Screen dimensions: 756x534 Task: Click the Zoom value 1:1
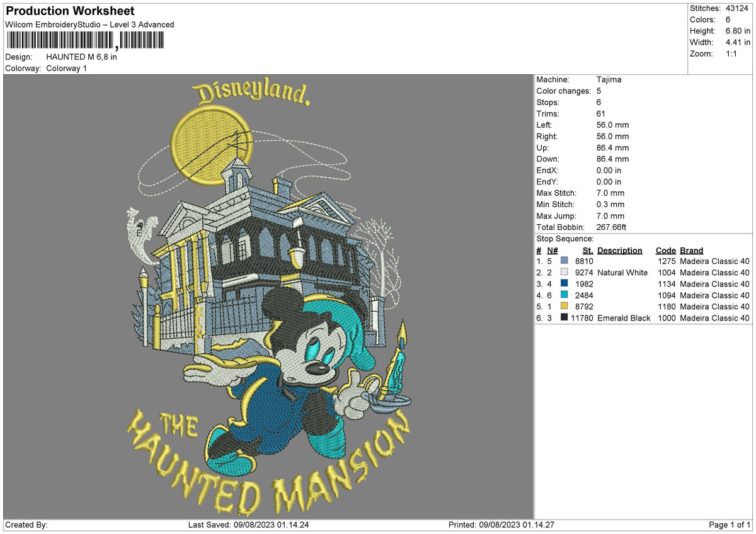coord(733,54)
